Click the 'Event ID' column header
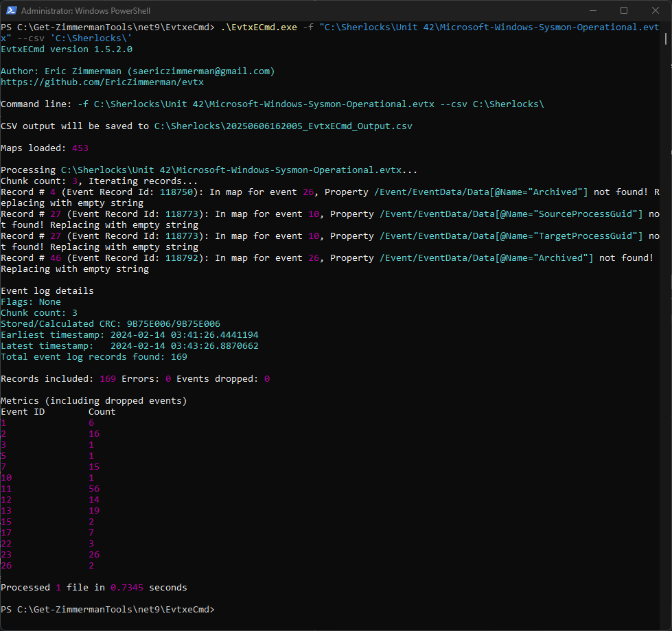This screenshot has height=631, width=672. pos(23,411)
